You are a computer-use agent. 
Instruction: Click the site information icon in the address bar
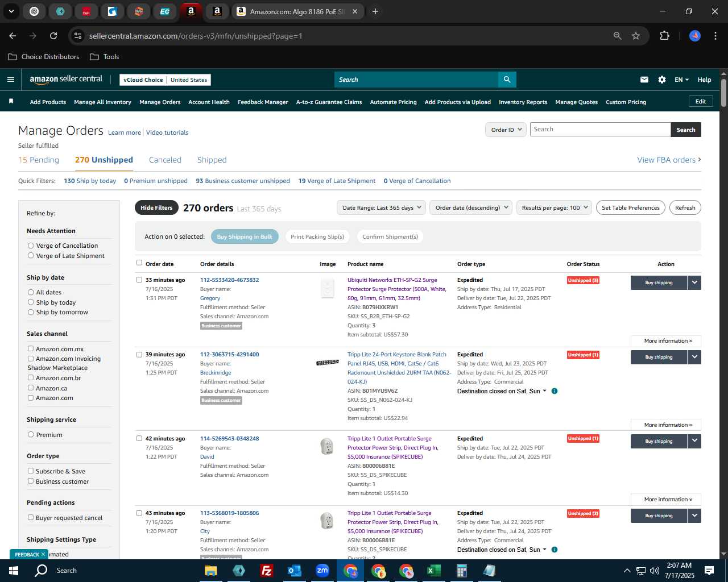coord(78,36)
